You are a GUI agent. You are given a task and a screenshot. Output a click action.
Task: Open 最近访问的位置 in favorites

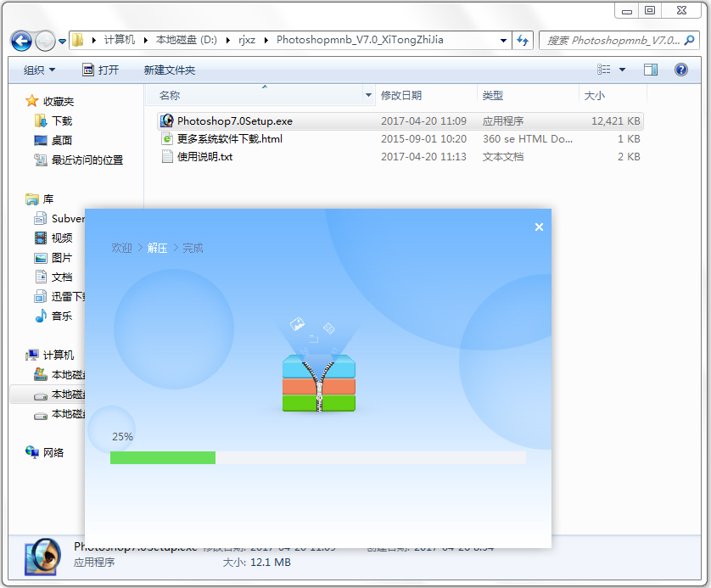pyautogui.click(x=87, y=160)
